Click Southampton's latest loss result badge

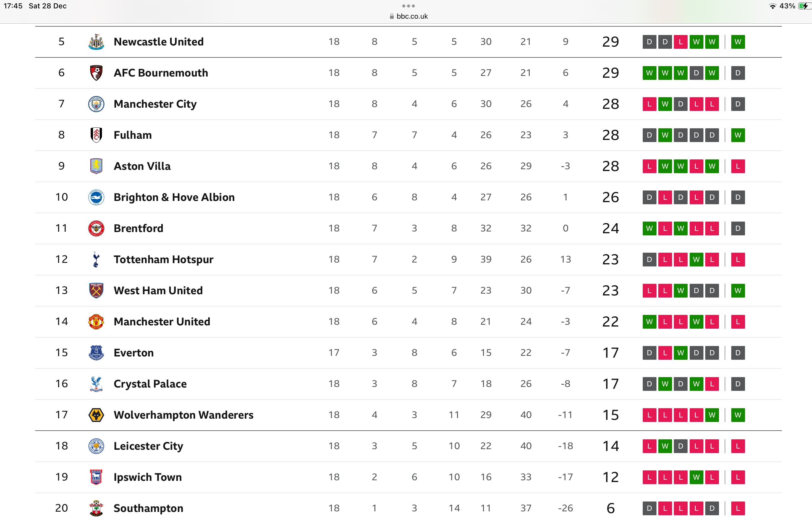(x=738, y=508)
